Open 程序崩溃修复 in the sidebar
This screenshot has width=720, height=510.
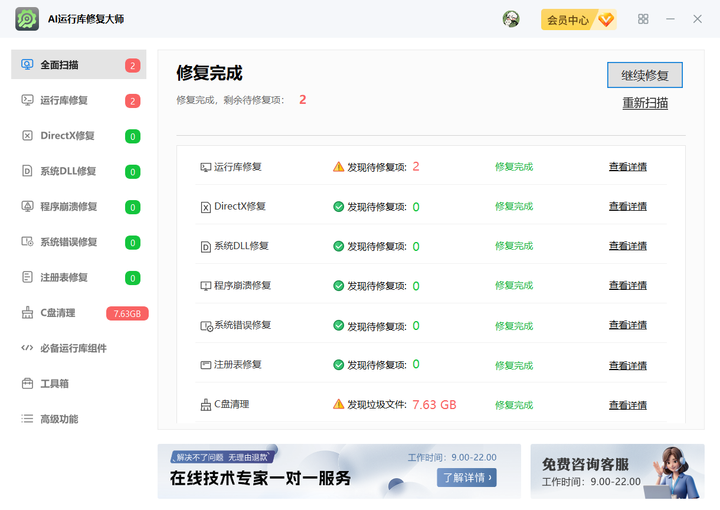(79, 207)
